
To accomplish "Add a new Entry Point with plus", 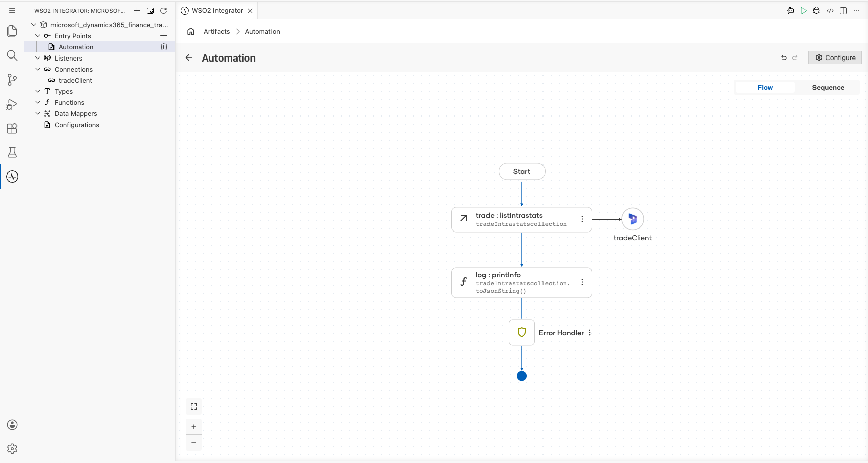I will pos(164,36).
